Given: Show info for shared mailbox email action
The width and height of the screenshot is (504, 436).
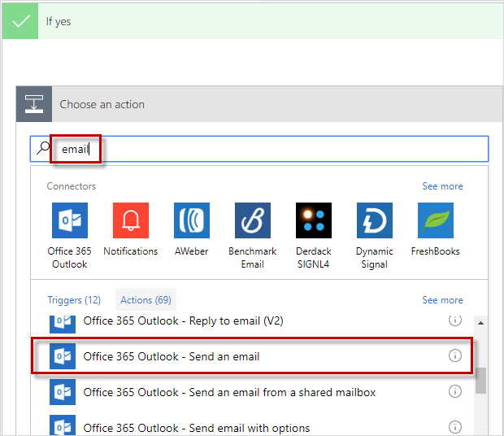Looking at the screenshot, I should coord(455,391).
